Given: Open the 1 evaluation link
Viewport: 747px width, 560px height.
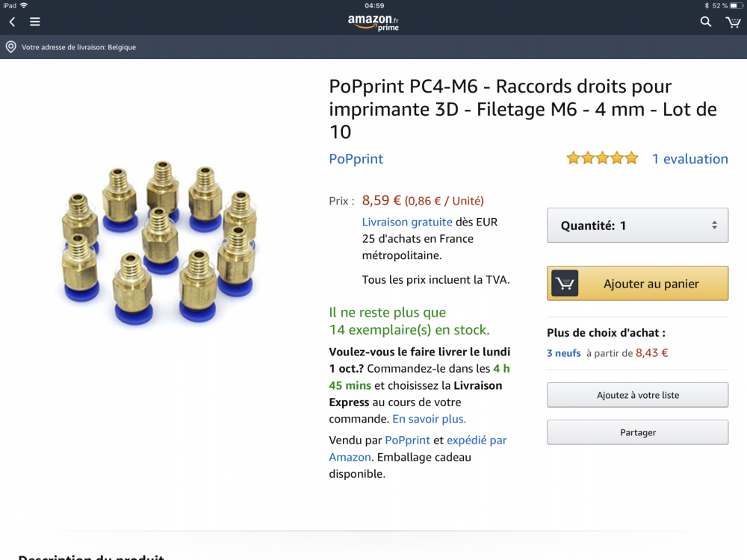Looking at the screenshot, I should (x=689, y=158).
